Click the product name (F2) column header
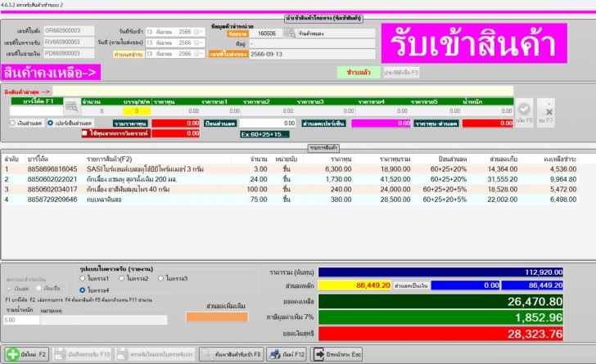The image size is (596, 364). [x=110, y=159]
